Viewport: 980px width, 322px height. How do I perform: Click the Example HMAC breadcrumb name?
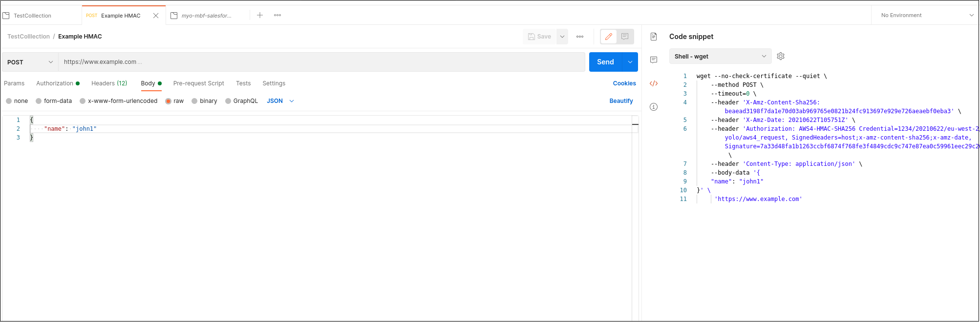tap(80, 37)
